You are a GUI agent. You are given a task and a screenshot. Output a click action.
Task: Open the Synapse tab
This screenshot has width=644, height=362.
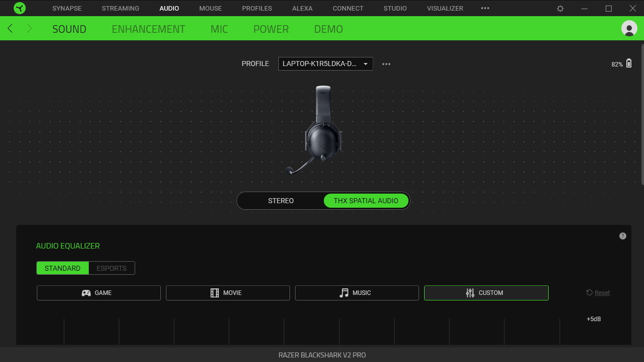[x=67, y=9]
